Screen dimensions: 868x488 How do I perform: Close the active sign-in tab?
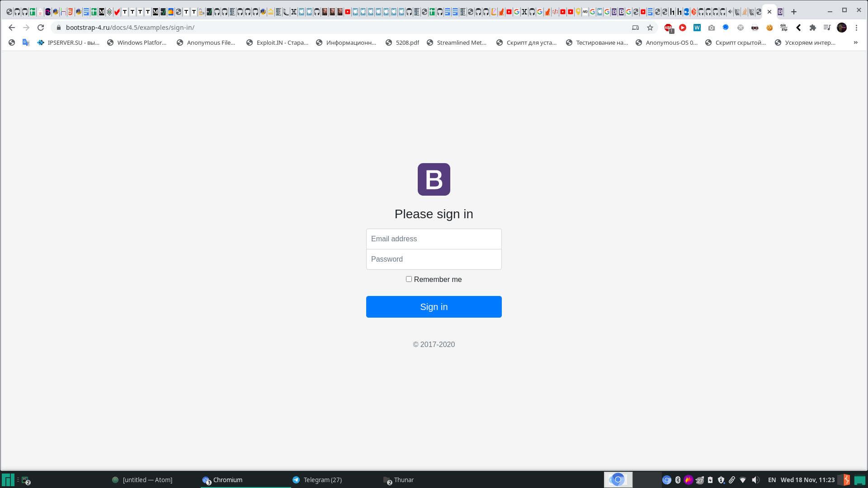769,12
